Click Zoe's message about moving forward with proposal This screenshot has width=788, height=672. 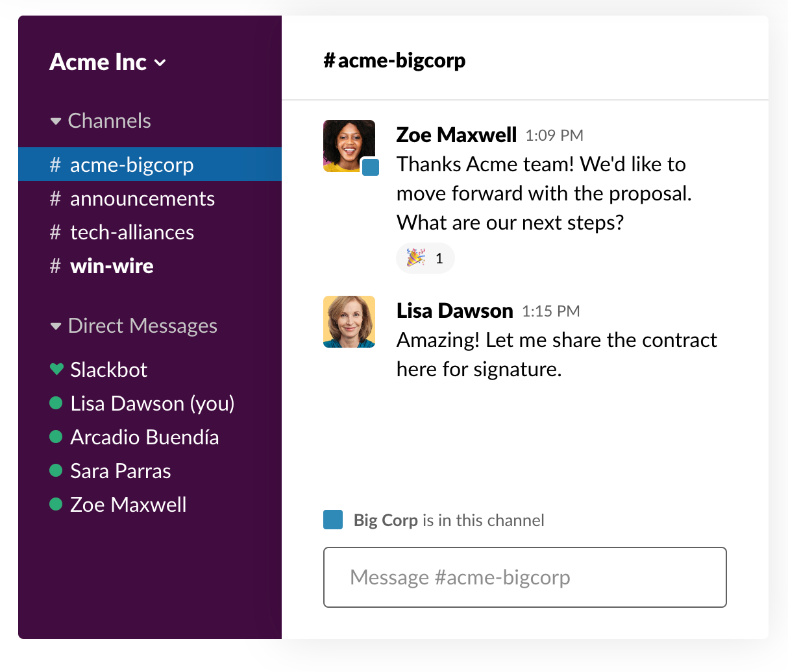[544, 193]
